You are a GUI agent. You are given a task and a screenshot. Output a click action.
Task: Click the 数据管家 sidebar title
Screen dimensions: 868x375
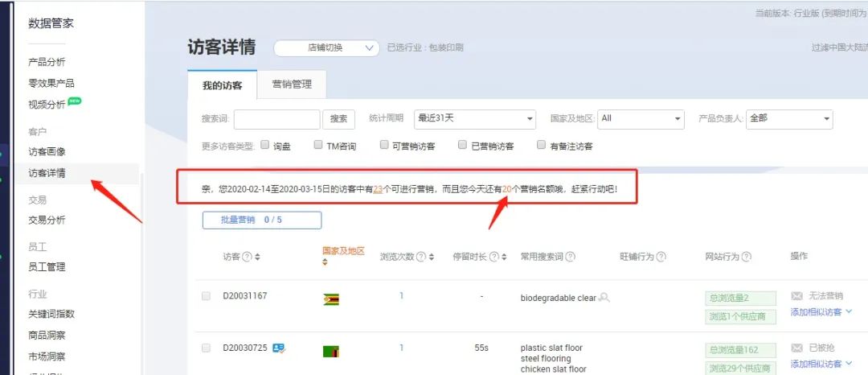point(51,23)
